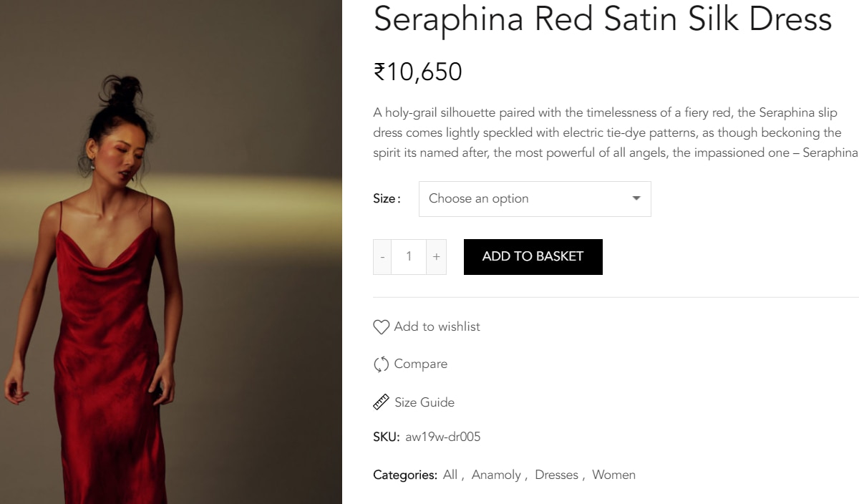859x504 pixels.
Task: Open the Size Guide link
Action: point(424,402)
